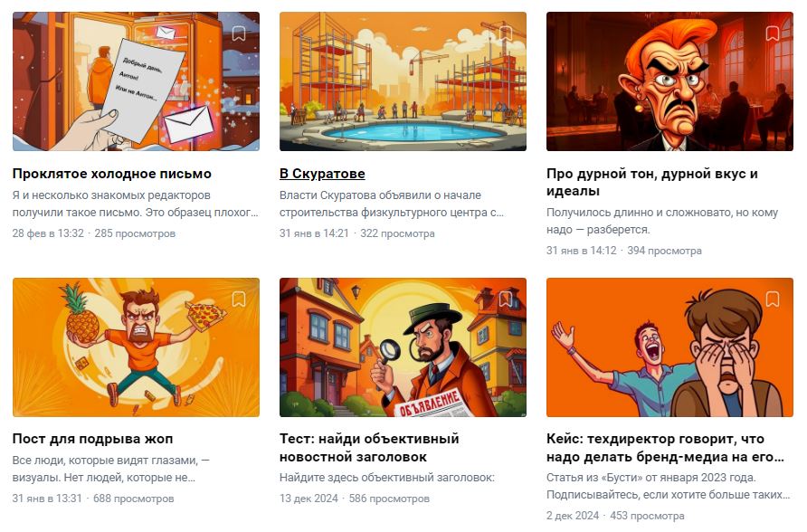Open 'Про дурной тон, дурной вкус и идеалы'
The width and height of the screenshot is (807, 532).
(652, 182)
